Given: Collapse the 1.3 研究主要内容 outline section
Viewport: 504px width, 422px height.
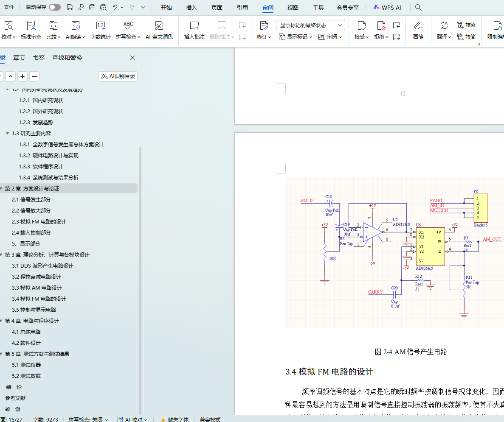Looking at the screenshot, I should point(8,134).
